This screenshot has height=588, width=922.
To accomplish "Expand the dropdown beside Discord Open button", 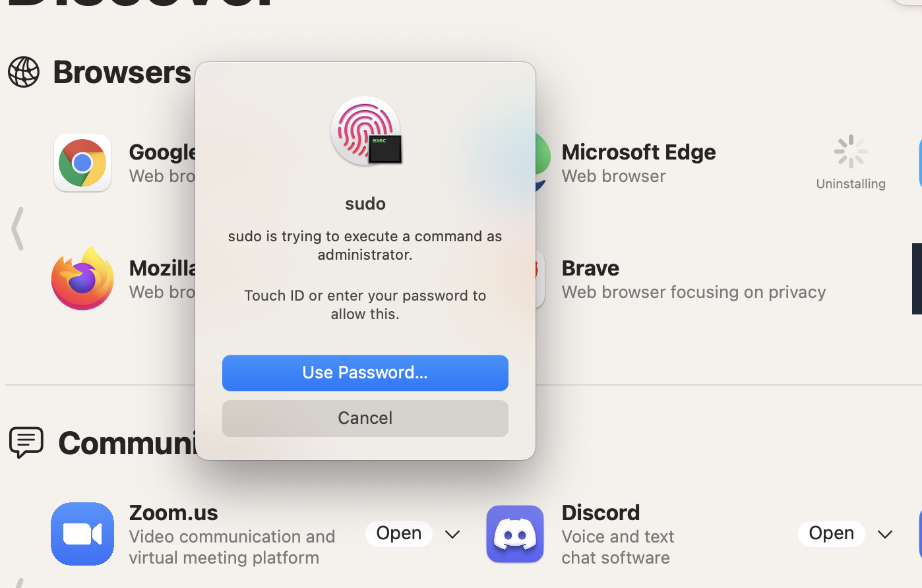I will (885, 534).
